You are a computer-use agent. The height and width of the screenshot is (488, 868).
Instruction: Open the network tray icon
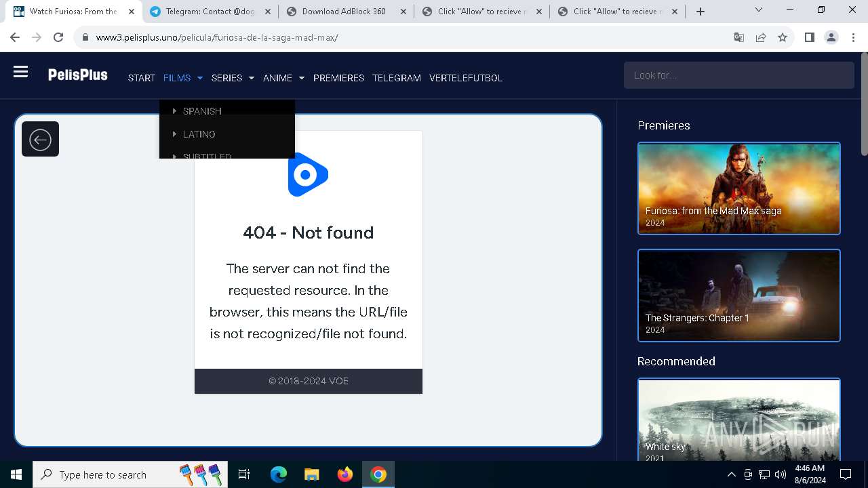click(x=764, y=474)
